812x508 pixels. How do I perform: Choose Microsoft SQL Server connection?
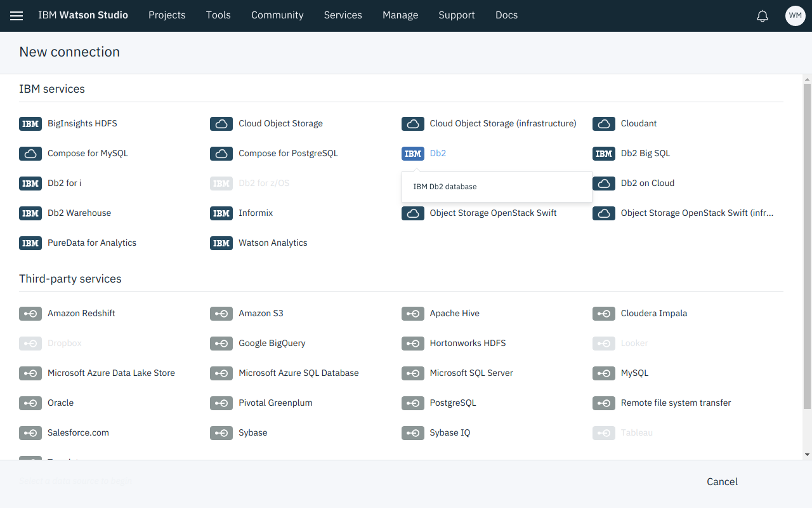click(471, 373)
